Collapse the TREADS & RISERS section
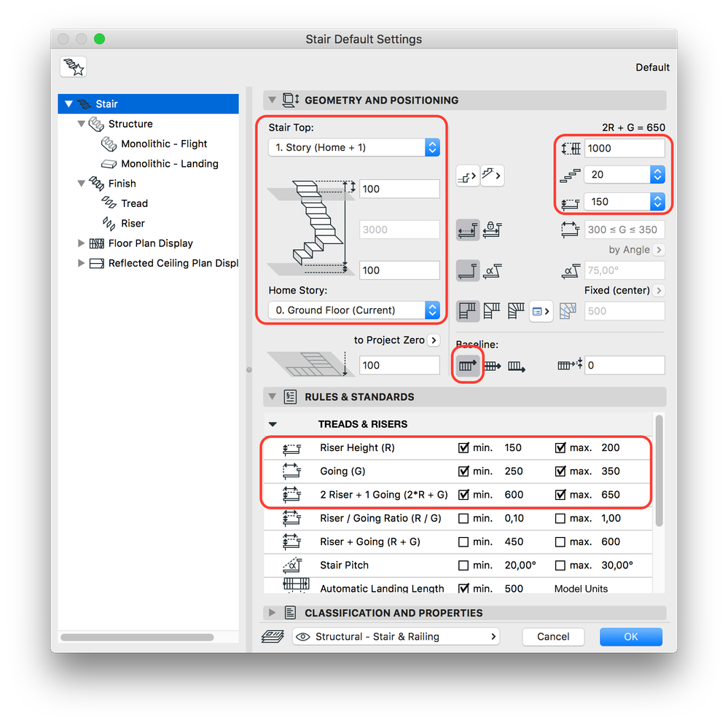728x725 pixels. click(x=273, y=423)
